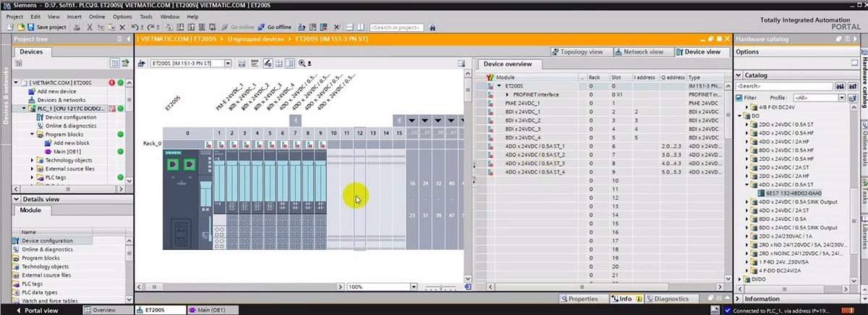Open the Properties tab

point(582,298)
